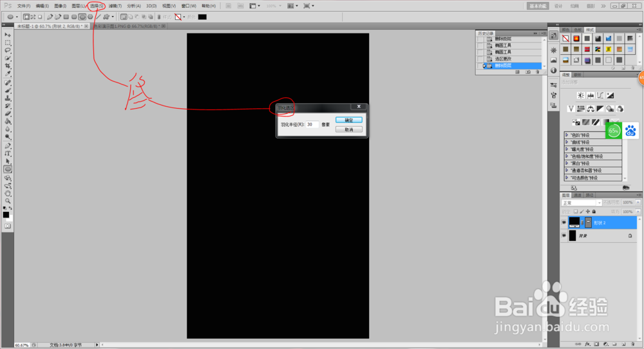Image resolution: width=644 pixels, height=349 pixels.
Task: Expand "可选颜色"预设 preset group
Action: tap(567, 177)
